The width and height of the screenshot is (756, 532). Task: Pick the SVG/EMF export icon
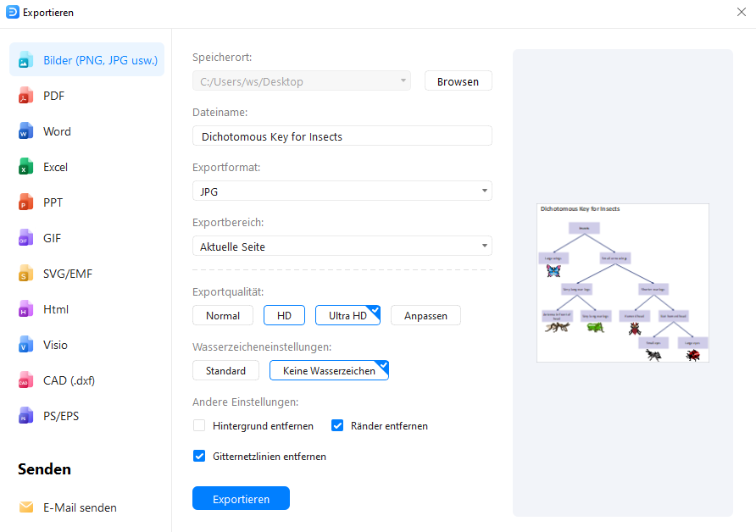click(25, 274)
